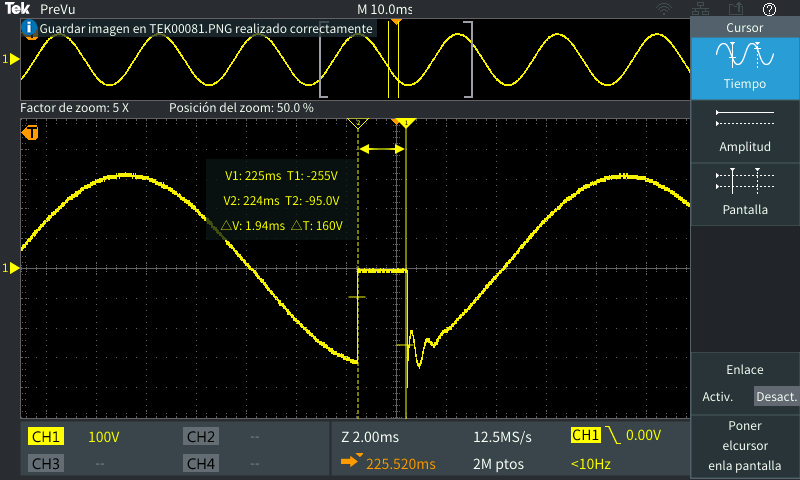Image resolution: width=800 pixels, height=480 pixels.
Task: Select the Tiempo cursor mode
Action: pos(745,68)
